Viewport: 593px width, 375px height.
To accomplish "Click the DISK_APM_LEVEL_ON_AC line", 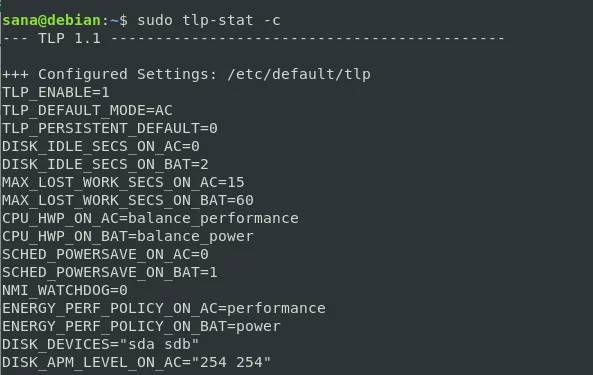I will (x=137, y=363).
